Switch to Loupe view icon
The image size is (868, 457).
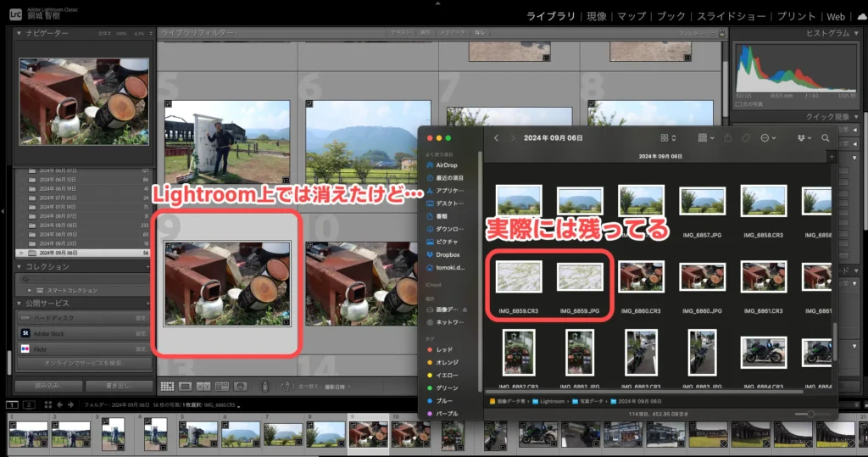click(x=186, y=385)
